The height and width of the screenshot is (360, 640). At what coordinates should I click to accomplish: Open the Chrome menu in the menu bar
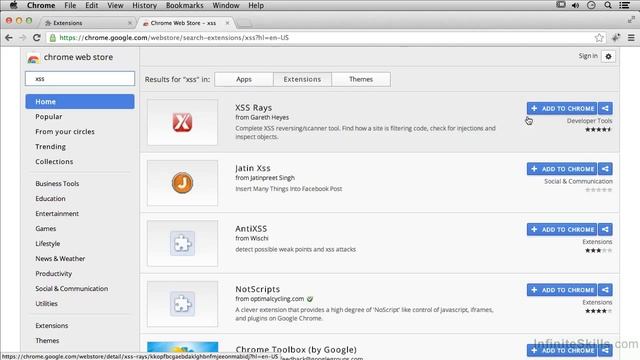click(x=41, y=5)
